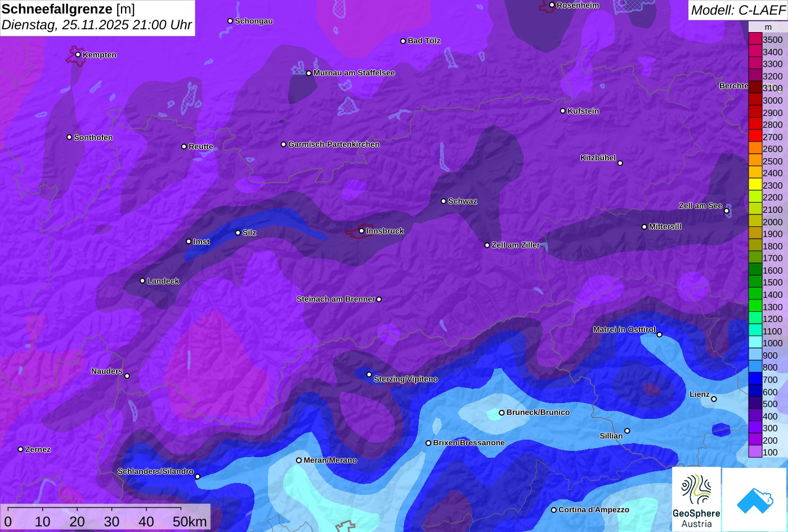Click the 2700 m red legend swatch
This screenshot has width=788, height=532.
click(x=755, y=136)
